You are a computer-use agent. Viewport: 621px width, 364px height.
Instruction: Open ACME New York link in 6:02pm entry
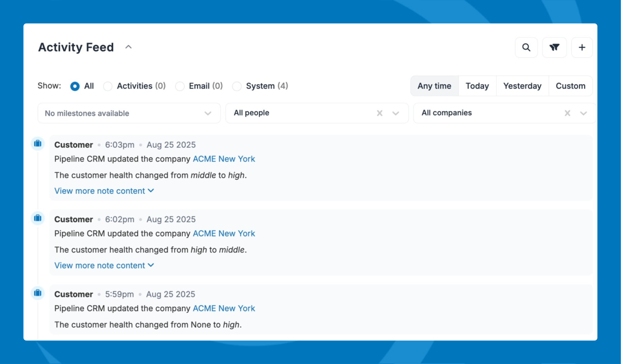click(x=224, y=234)
